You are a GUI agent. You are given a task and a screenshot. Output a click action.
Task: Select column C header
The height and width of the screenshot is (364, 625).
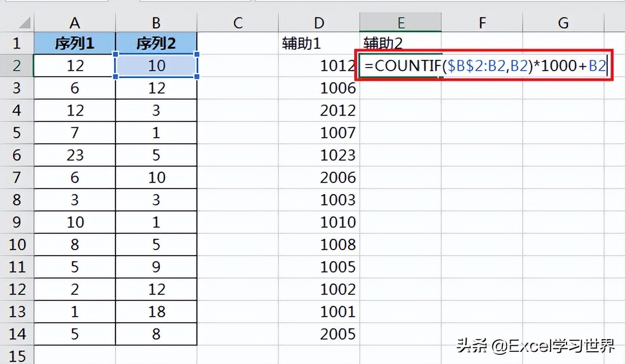pyautogui.click(x=238, y=22)
